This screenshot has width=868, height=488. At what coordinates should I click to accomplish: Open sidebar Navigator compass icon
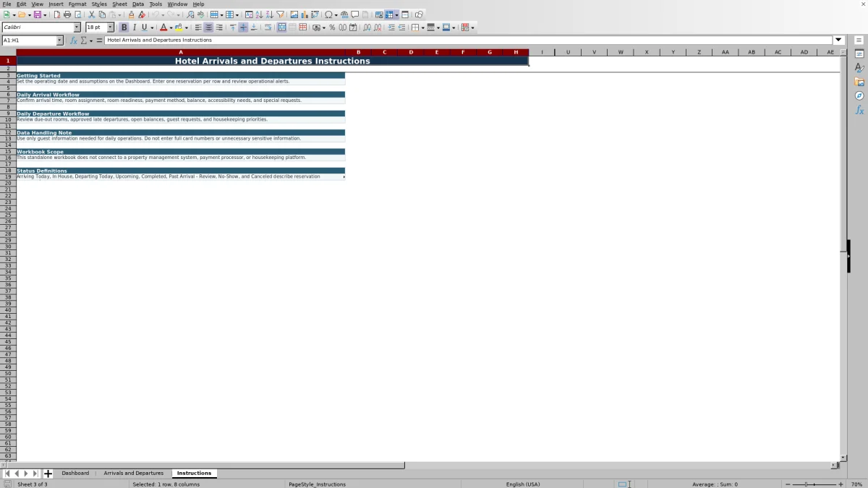[859, 95]
